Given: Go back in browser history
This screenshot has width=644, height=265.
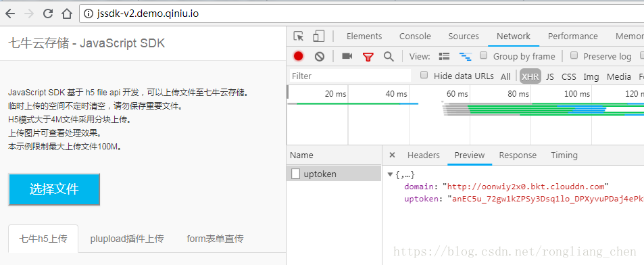Looking at the screenshot, I should 10,14.
